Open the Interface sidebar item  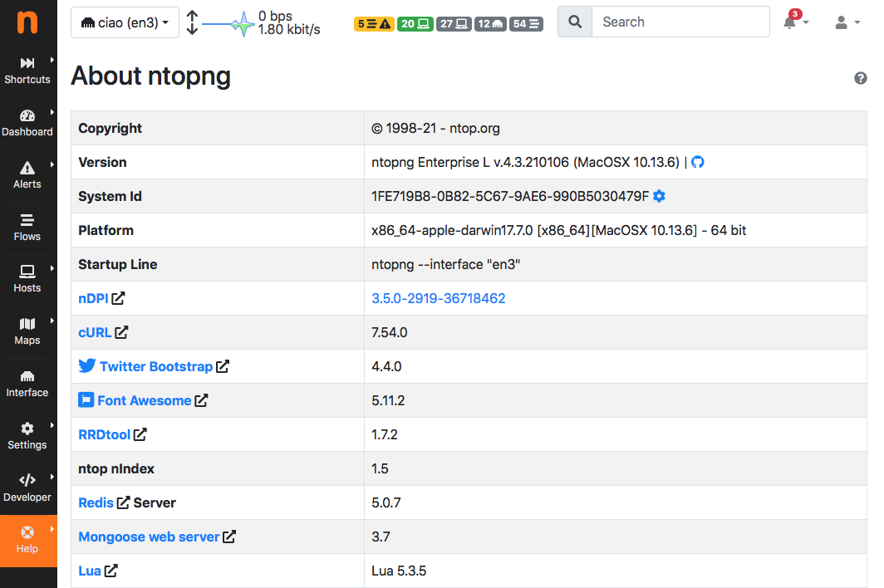28,385
